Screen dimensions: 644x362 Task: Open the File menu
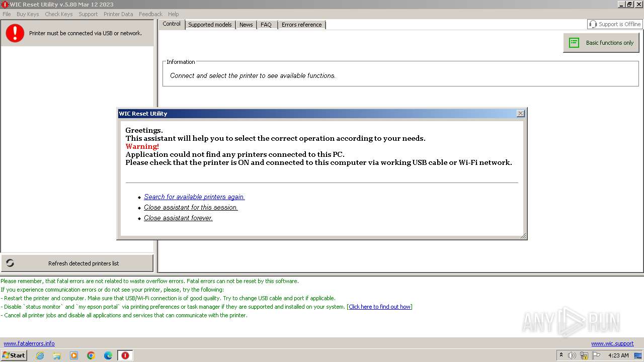7,14
